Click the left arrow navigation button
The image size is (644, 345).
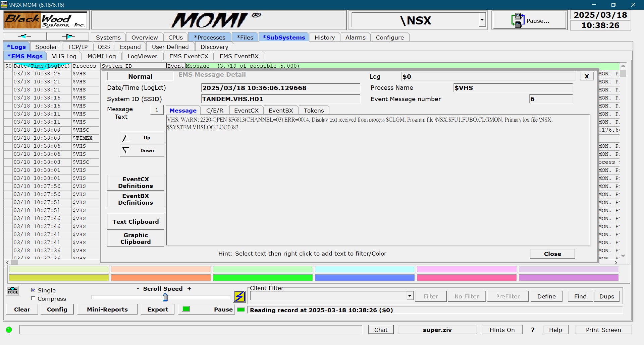coord(25,36)
